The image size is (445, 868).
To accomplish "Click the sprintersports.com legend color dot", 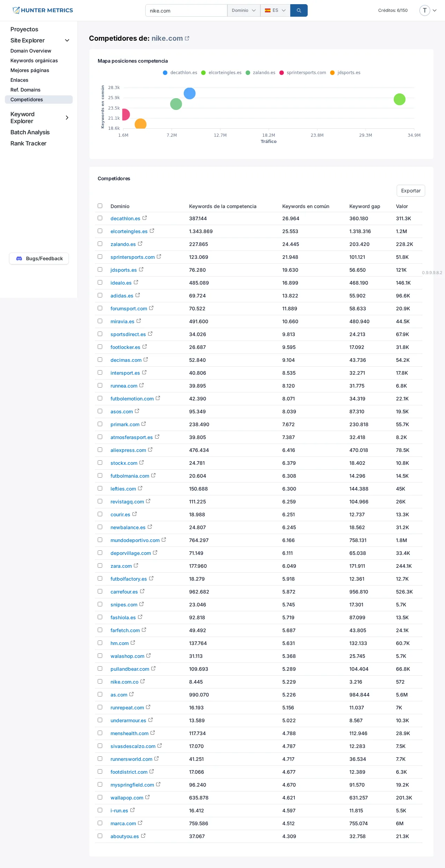I will pos(282,72).
